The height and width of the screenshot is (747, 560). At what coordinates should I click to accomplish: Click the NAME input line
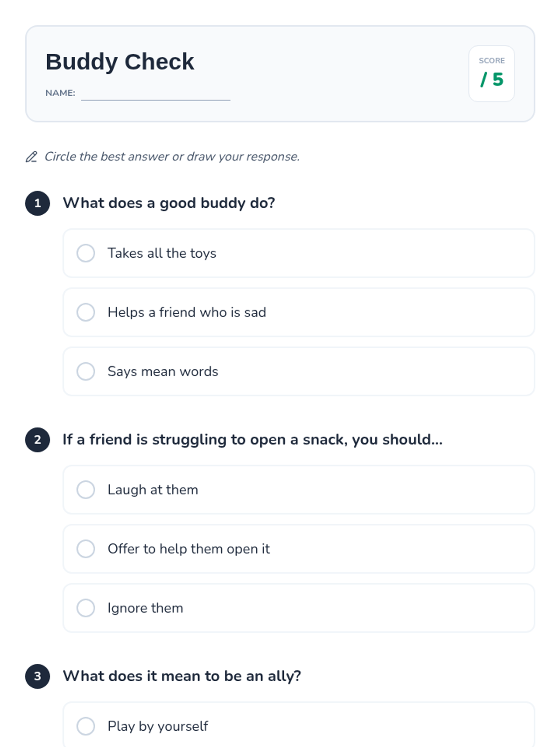tap(155, 93)
